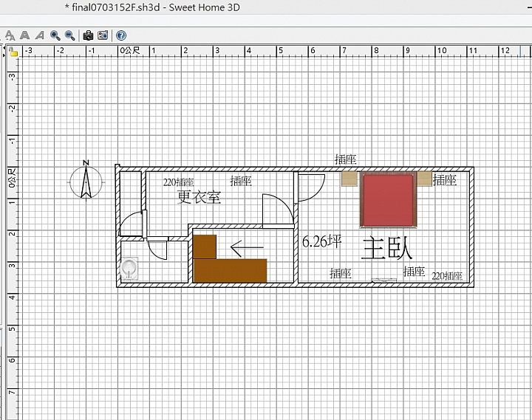Create 3D video with the camcorder icon

point(103,35)
